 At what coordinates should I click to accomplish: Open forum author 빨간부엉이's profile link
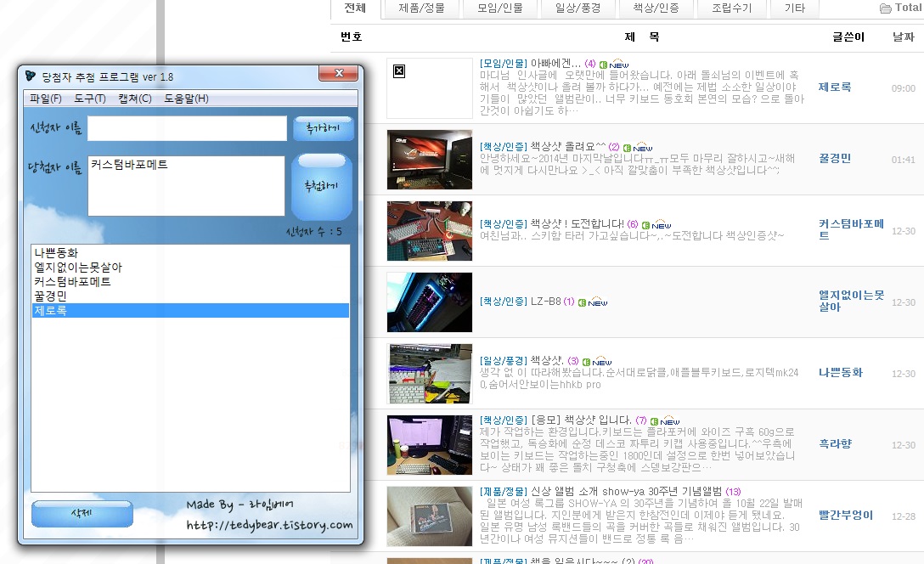pos(846,515)
